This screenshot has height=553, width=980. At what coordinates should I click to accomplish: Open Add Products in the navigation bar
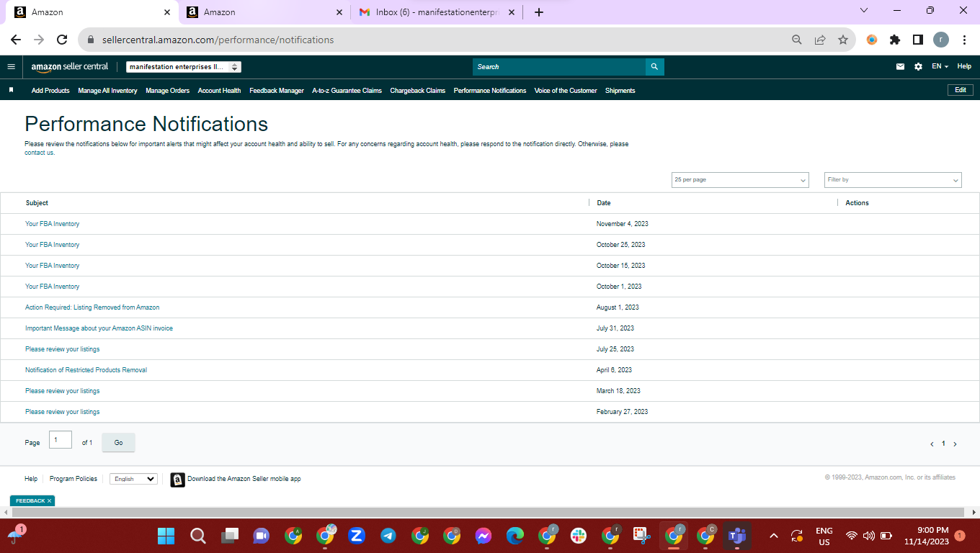point(50,91)
